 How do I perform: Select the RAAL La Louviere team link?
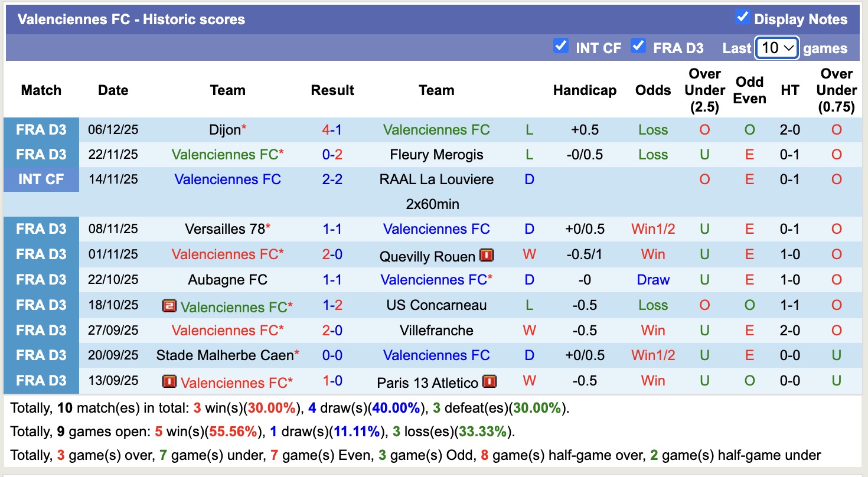click(436, 179)
